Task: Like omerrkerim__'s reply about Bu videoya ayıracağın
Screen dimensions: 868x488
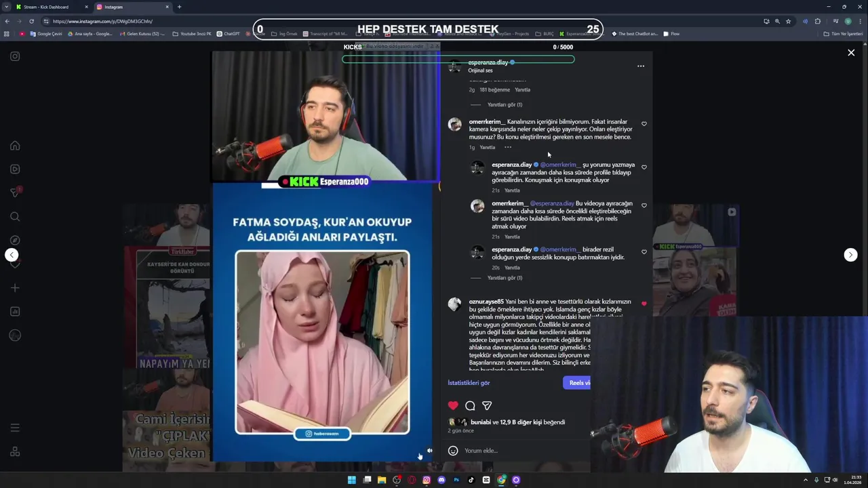Action: [x=644, y=205]
